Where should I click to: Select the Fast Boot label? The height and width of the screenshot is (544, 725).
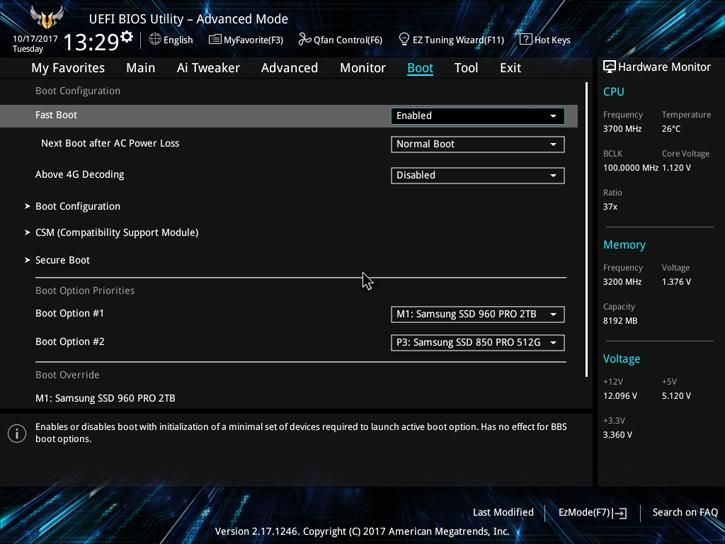56,115
